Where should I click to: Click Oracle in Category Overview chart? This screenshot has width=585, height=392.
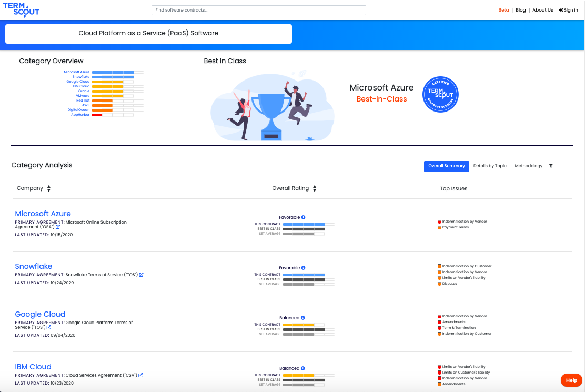click(84, 91)
